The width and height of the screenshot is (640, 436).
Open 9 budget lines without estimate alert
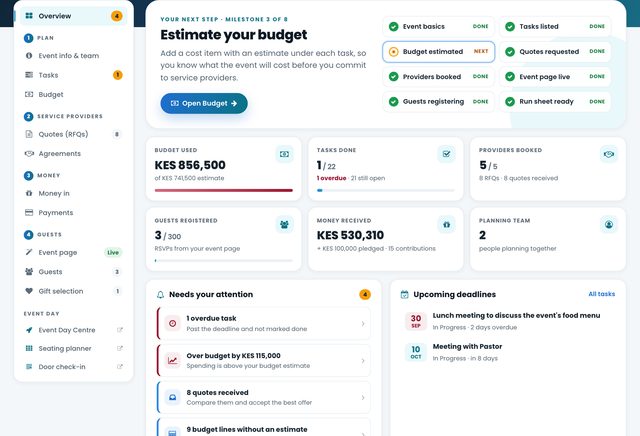point(264,427)
